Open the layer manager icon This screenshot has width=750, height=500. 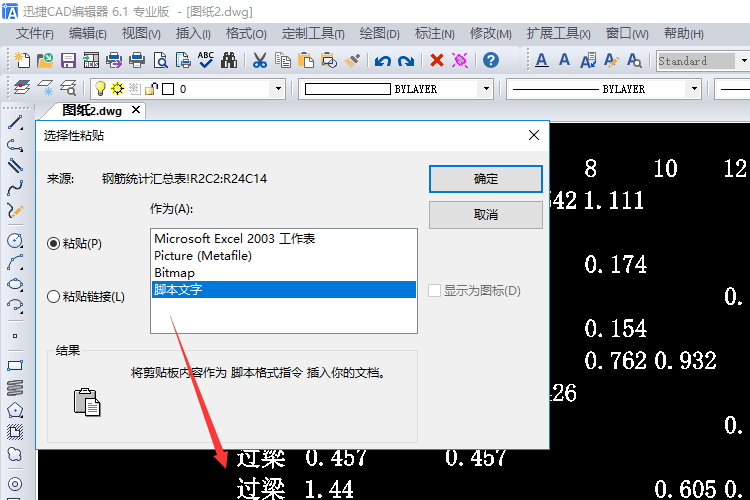[x=22, y=88]
